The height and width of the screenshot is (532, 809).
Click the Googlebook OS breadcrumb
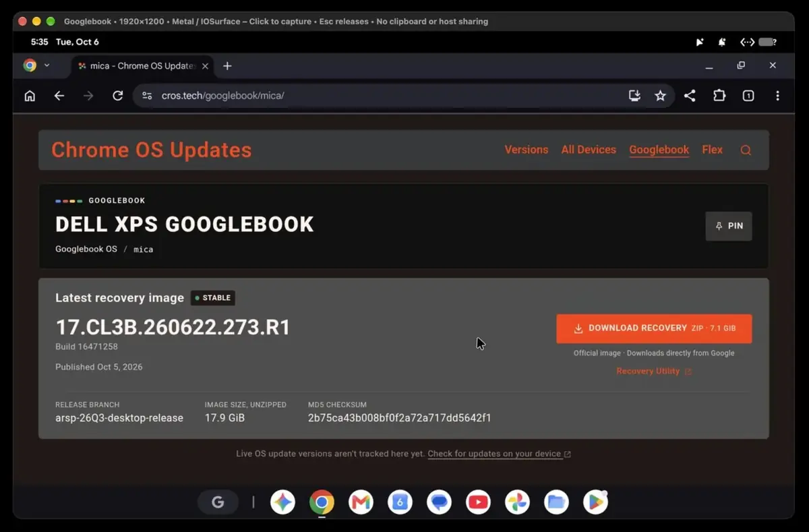[86, 249]
